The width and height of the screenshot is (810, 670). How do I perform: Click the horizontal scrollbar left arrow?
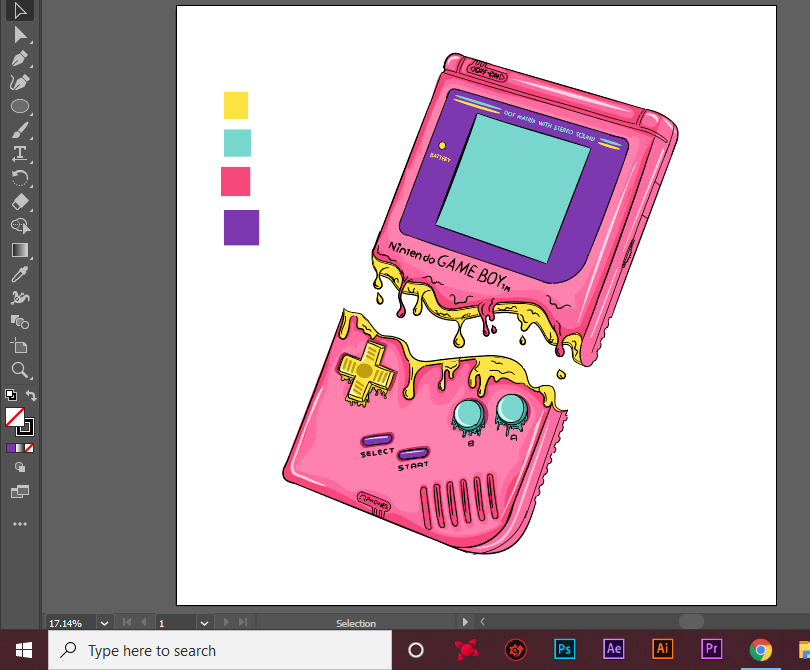pyautogui.click(x=482, y=621)
